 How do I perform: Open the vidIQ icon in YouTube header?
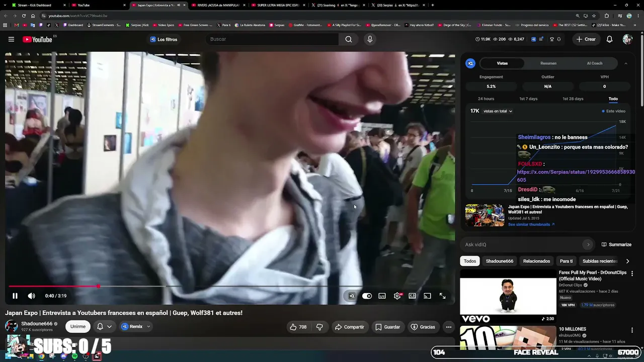(x=533, y=39)
